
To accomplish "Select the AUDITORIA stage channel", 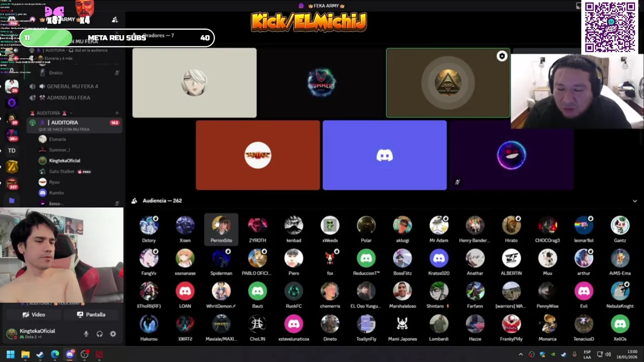I will (74, 125).
